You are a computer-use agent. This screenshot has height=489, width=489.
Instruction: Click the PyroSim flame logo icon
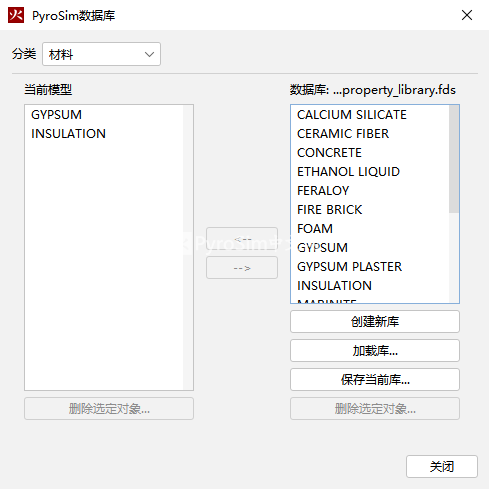[x=16, y=15]
